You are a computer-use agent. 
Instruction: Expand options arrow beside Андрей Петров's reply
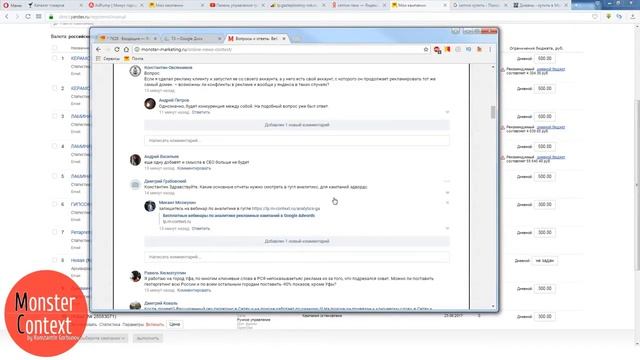pyautogui.click(x=447, y=112)
